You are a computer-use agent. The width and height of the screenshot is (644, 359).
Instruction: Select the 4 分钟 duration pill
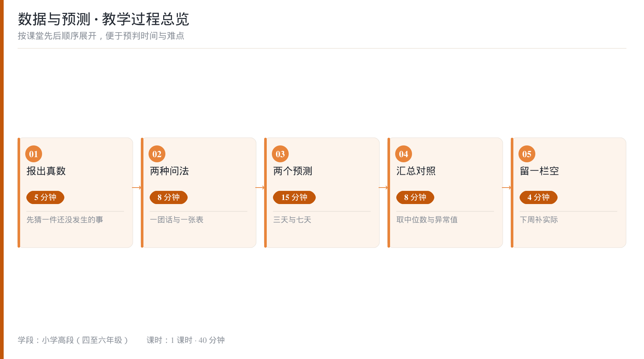[539, 197]
